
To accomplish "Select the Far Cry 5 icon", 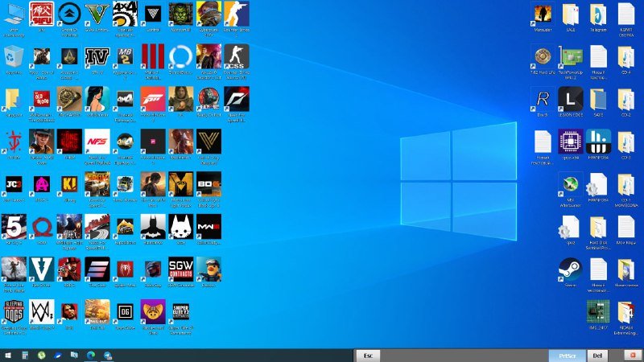I will tap(14, 225).
